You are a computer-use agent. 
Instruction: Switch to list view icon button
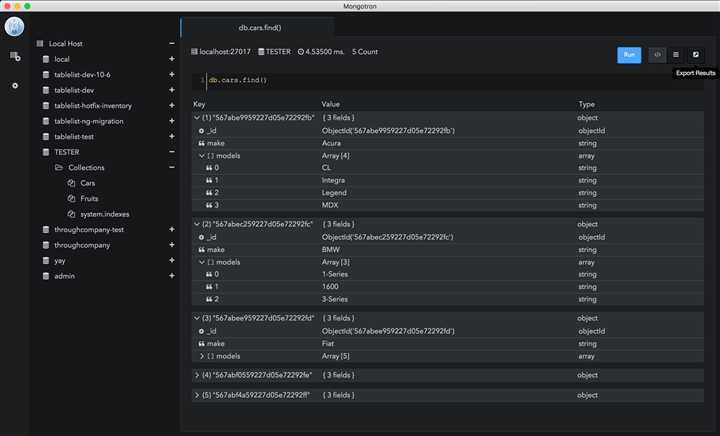tap(676, 55)
